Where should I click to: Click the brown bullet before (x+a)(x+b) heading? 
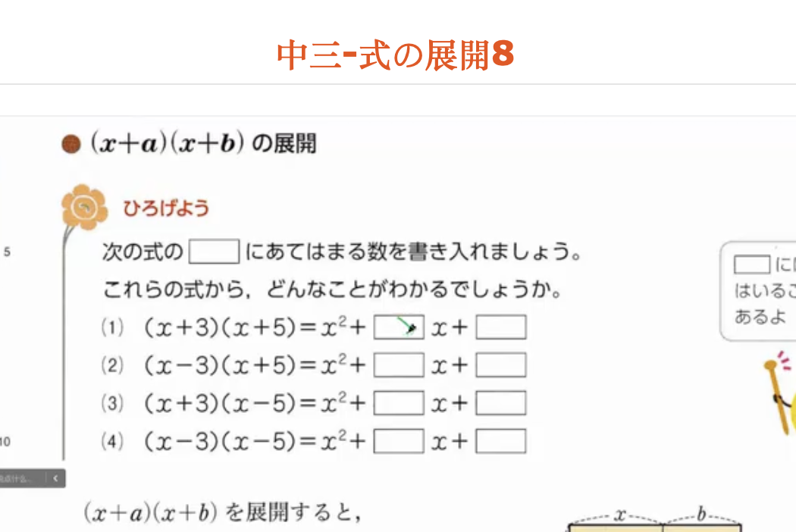[71, 144]
